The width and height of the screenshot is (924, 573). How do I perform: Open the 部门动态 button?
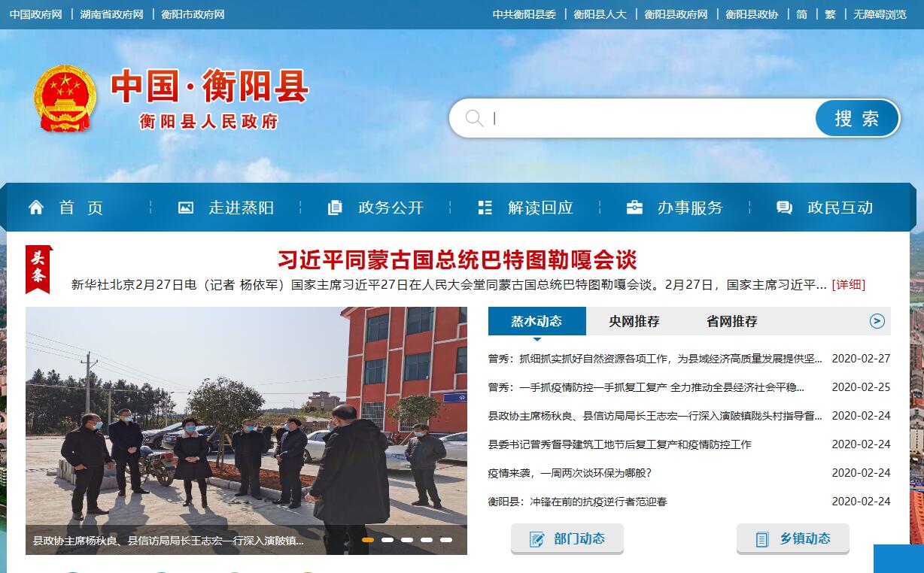[567, 538]
